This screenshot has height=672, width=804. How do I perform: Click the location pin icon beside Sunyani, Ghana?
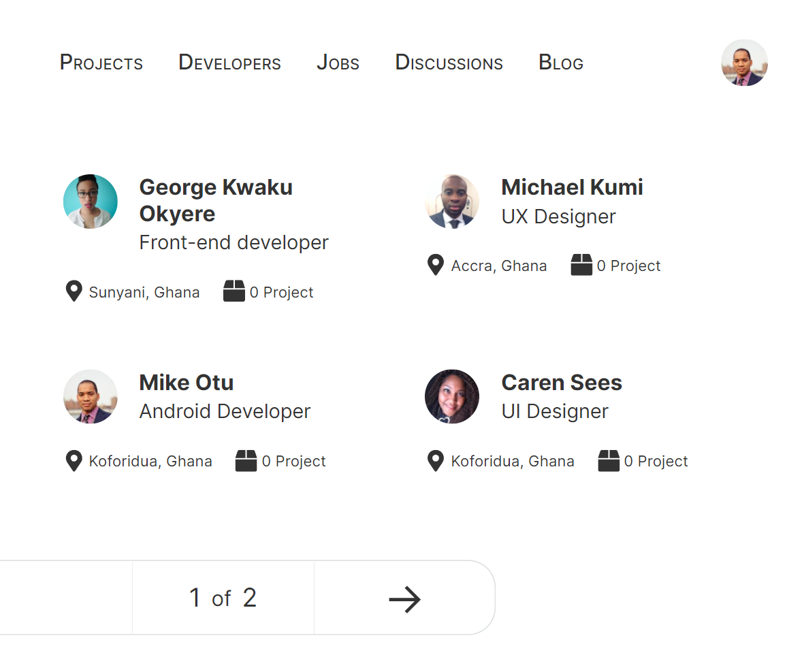pyautogui.click(x=74, y=291)
